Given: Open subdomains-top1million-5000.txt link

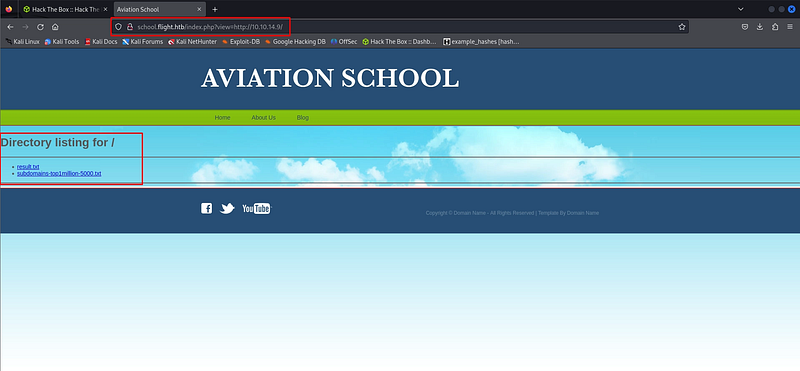Looking at the screenshot, I should pyautogui.click(x=59, y=174).
